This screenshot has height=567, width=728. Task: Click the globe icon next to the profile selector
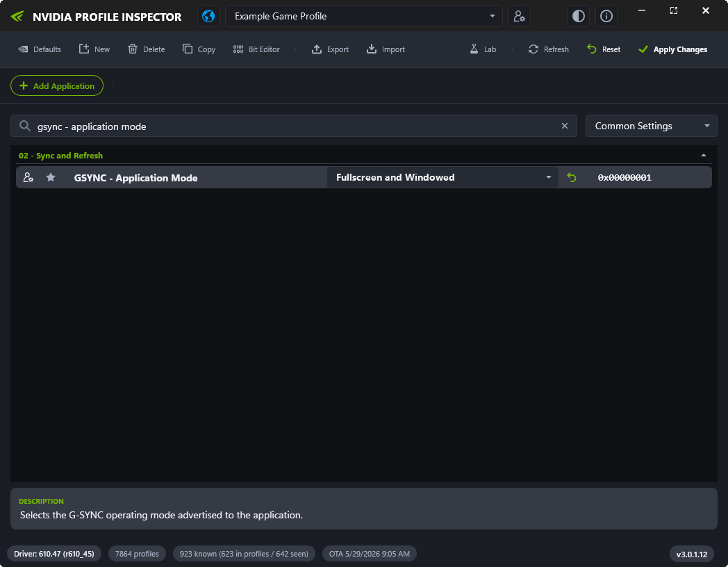pyautogui.click(x=208, y=16)
